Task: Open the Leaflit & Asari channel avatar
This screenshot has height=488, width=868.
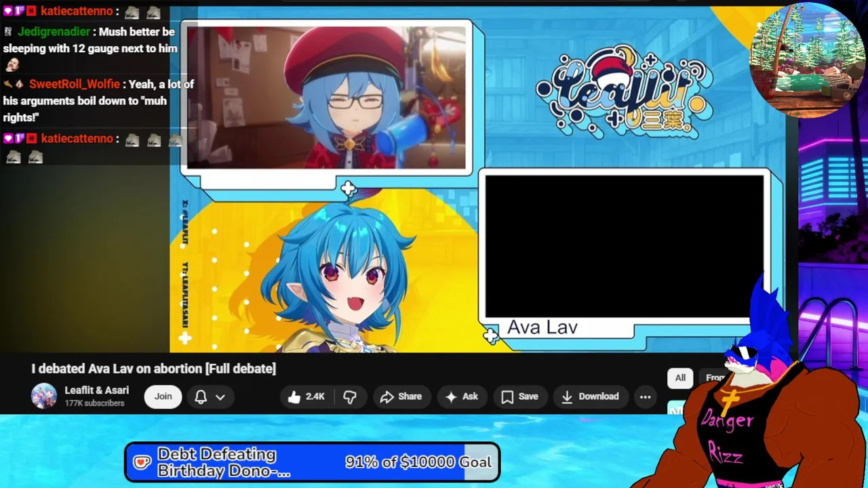Action: coord(44,396)
